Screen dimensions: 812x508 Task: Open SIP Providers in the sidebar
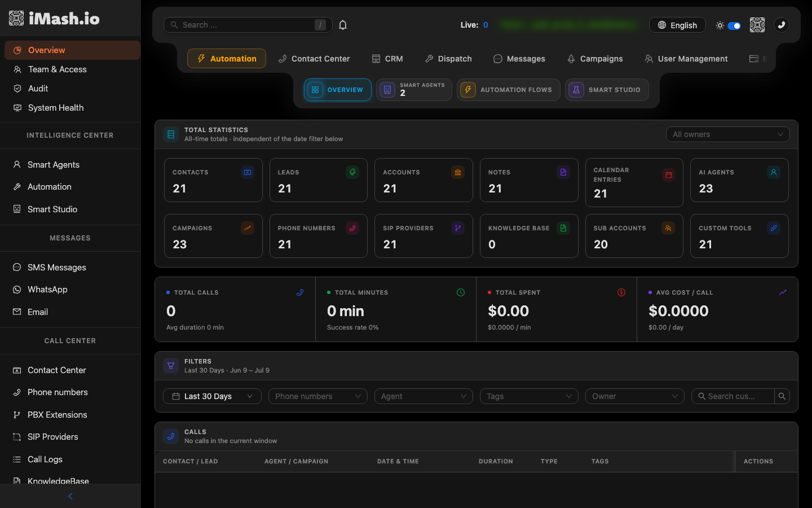[x=70, y=437]
